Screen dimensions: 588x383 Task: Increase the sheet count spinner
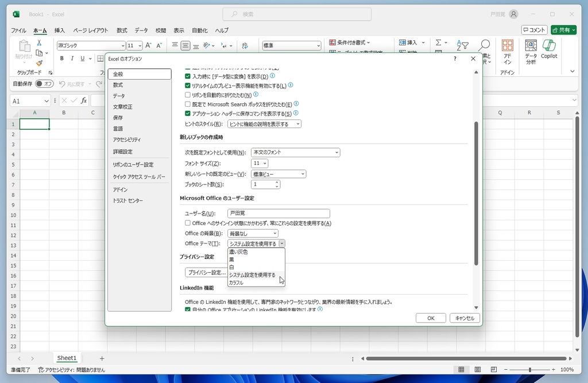277,182
